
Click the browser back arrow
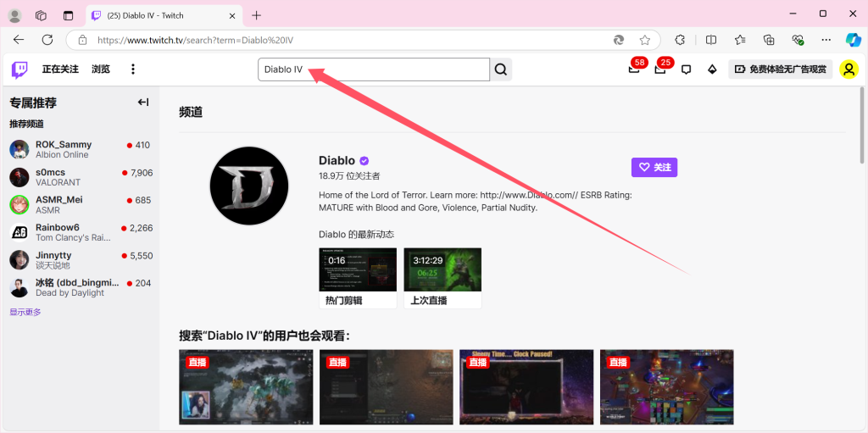click(19, 40)
